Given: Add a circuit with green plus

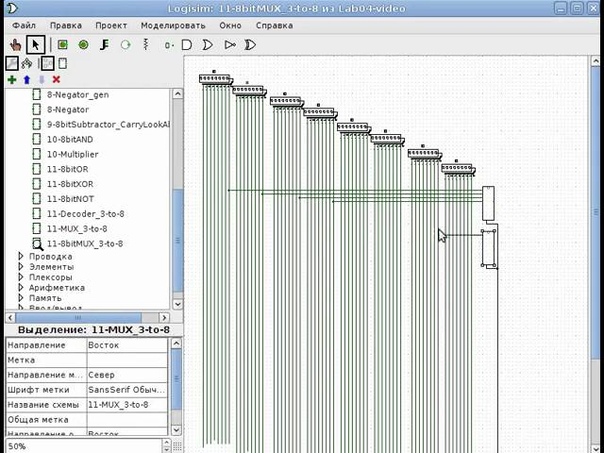Looking at the screenshot, I should click(x=12, y=80).
